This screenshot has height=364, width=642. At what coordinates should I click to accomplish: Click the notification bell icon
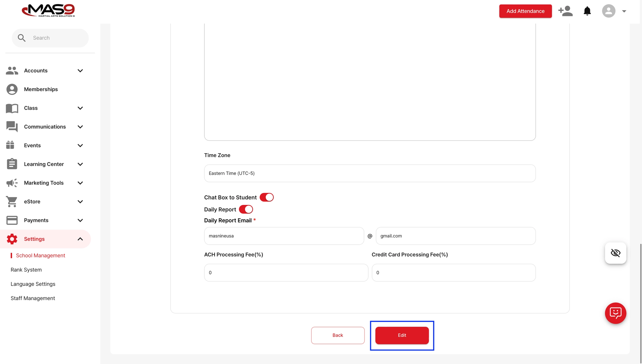587,11
